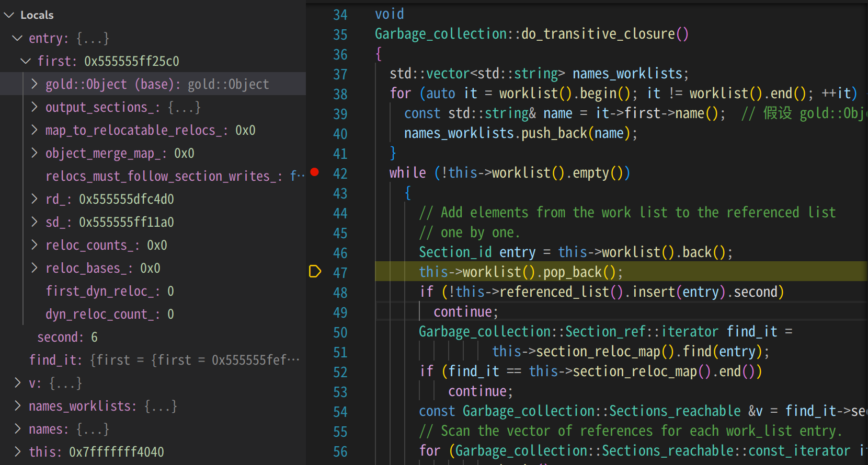Select the first_dyn_reloc_: 0 row

[x=153, y=291]
